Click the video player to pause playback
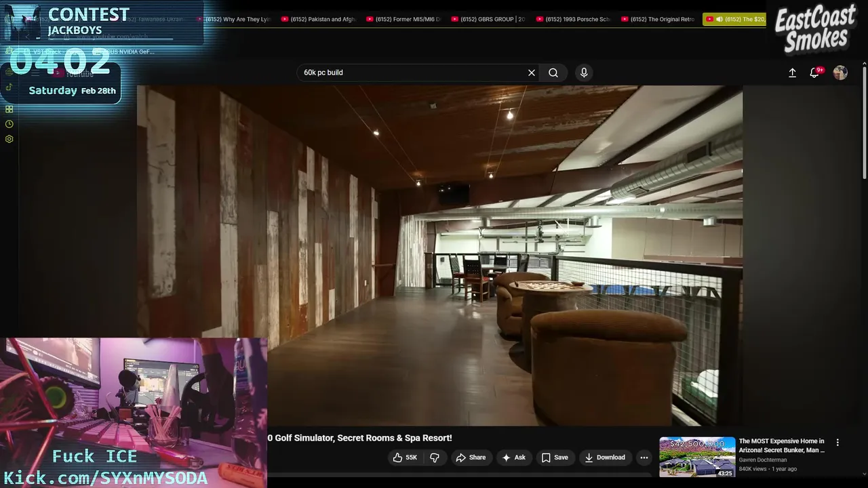 coord(439,255)
